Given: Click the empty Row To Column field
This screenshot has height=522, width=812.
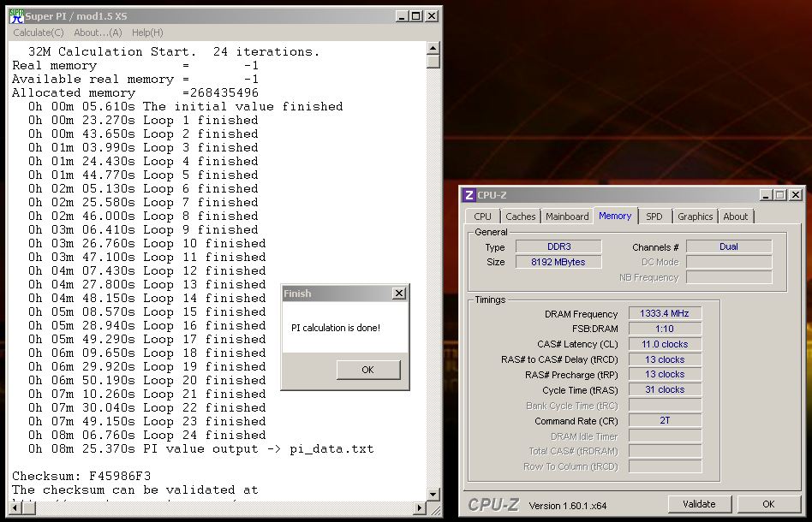Looking at the screenshot, I should coord(665,466).
